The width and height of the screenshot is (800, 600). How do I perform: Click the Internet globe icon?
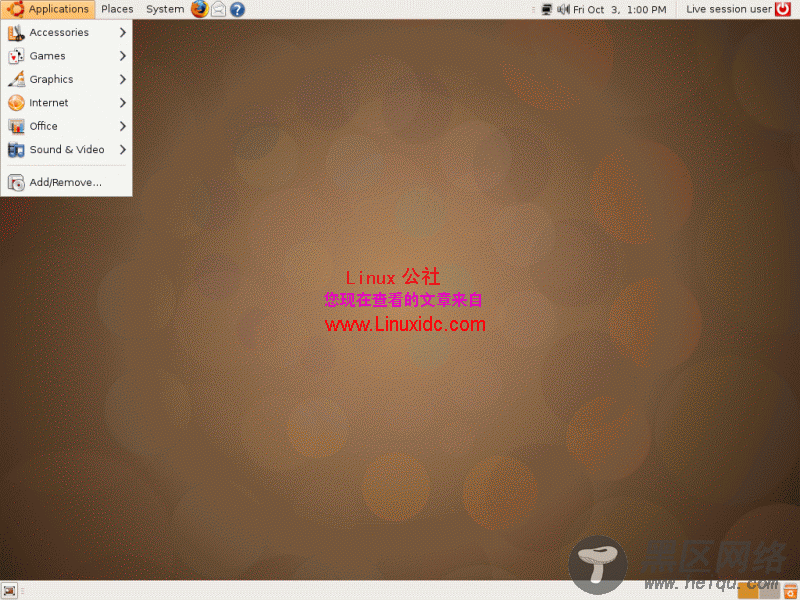point(16,103)
